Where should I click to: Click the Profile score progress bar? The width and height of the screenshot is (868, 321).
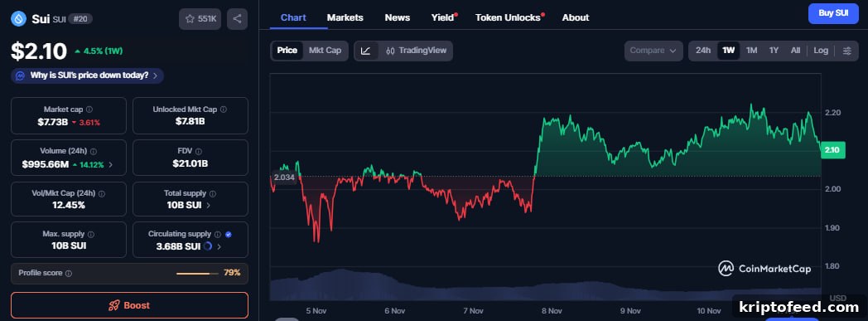pyautogui.click(x=197, y=274)
